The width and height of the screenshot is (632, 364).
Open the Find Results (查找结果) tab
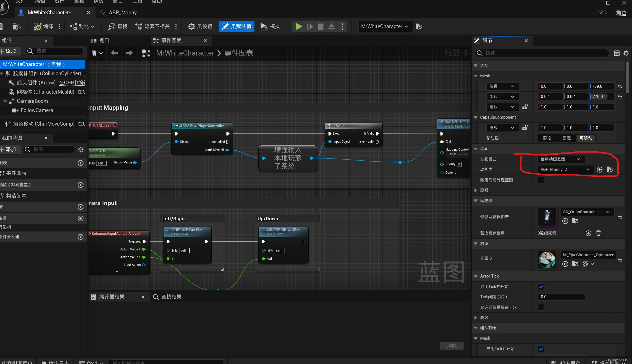point(168,297)
